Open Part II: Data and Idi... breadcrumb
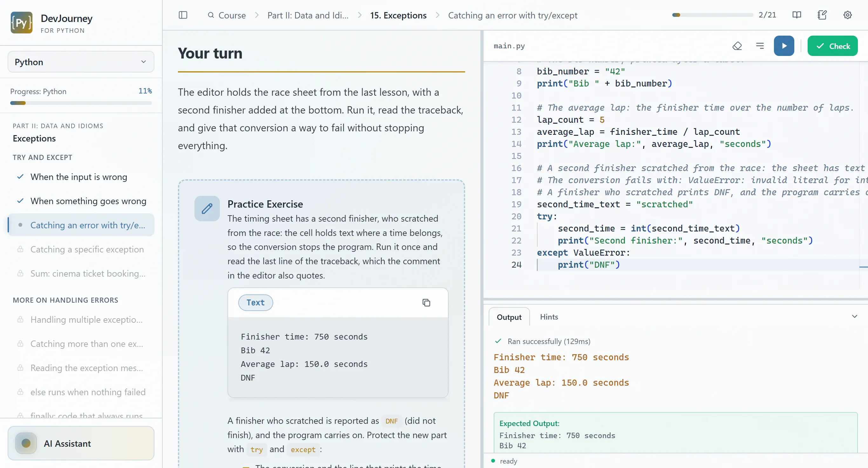The height and width of the screenshot is (468, 868). 308,15
